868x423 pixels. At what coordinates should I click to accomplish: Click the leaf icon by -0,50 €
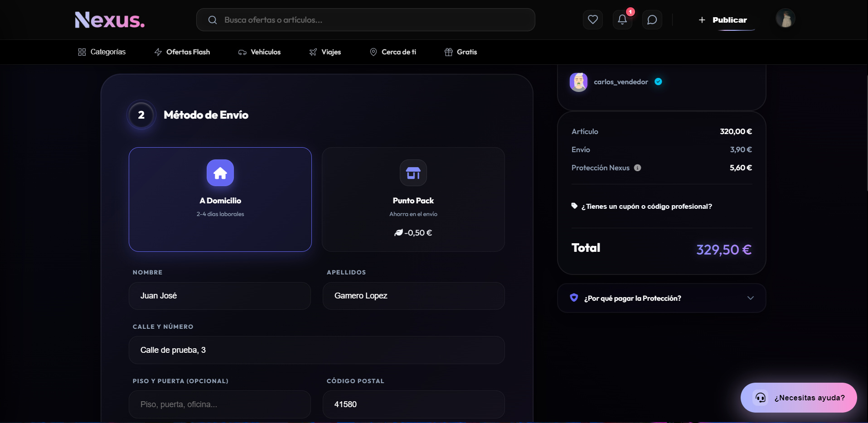(x=398, y=233)
